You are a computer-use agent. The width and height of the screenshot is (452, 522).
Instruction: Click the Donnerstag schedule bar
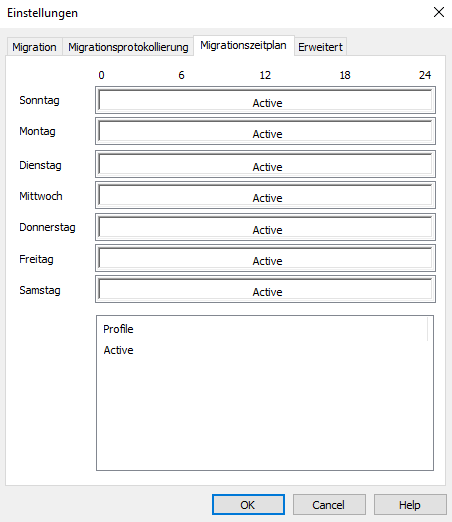[265, 227]
